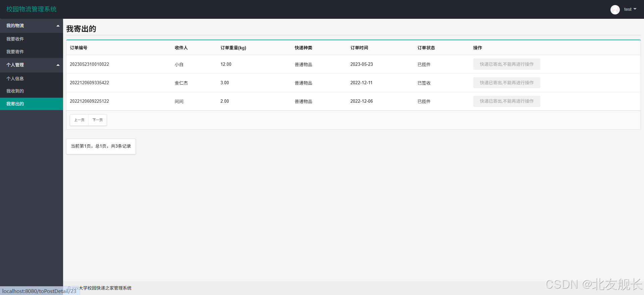Click disabled action button for order 2022120609225122
The width and height of the screenshot is (644, 295).
[506, 101]
